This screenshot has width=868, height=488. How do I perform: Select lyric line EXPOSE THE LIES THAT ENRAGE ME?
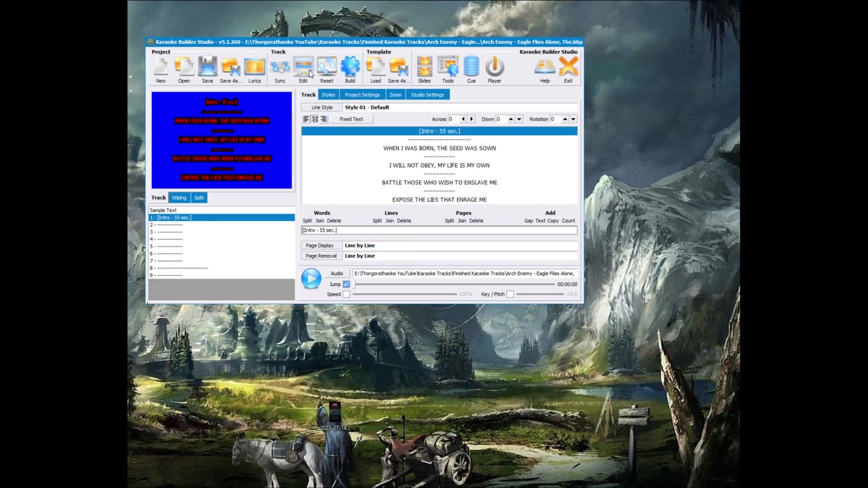[439, 200]
